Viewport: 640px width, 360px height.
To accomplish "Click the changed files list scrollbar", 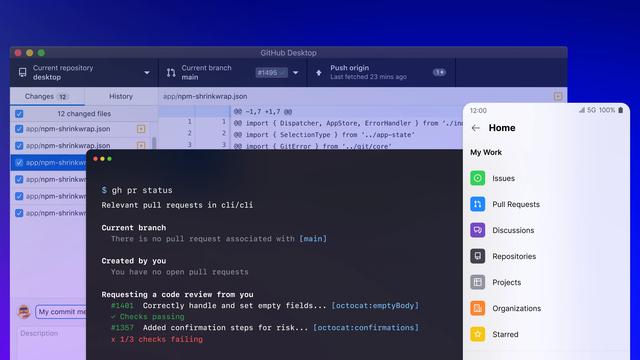I will point(154,144).
